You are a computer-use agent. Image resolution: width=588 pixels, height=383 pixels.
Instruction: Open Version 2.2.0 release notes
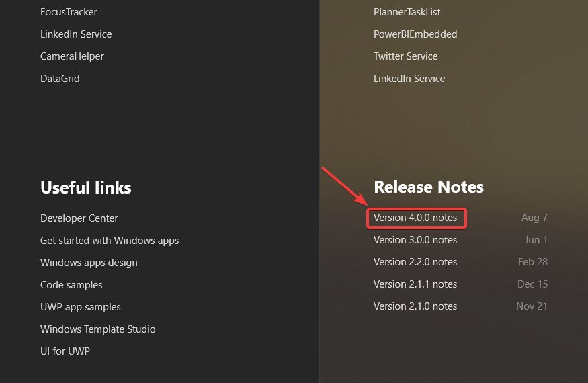(415, 262)
